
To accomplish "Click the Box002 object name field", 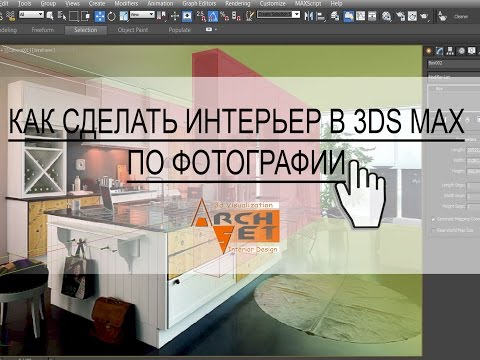I will (x=453, y=63).
